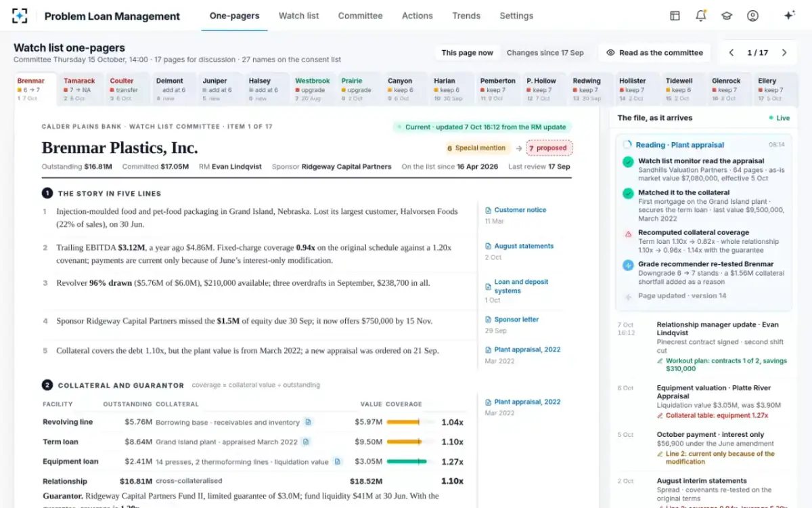Select the Redwing one-pager tab
812x508 pixels.
[591, 89]
